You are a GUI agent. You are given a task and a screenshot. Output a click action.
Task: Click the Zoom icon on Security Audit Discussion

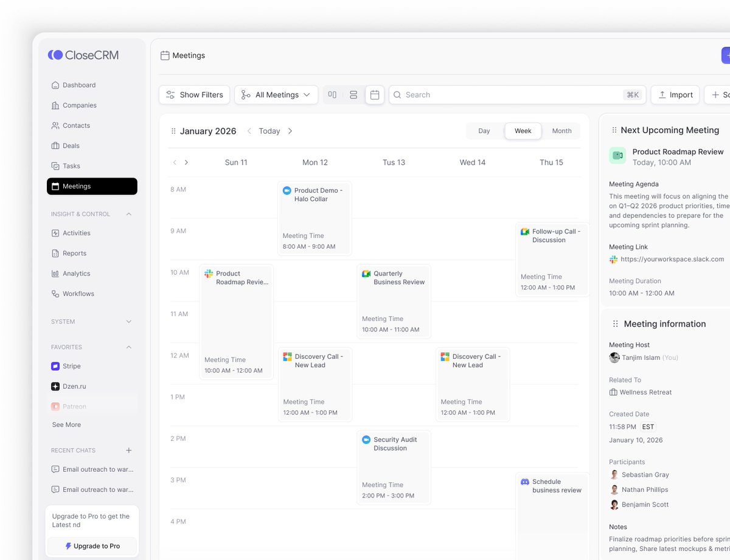click(x=366, y=440)
